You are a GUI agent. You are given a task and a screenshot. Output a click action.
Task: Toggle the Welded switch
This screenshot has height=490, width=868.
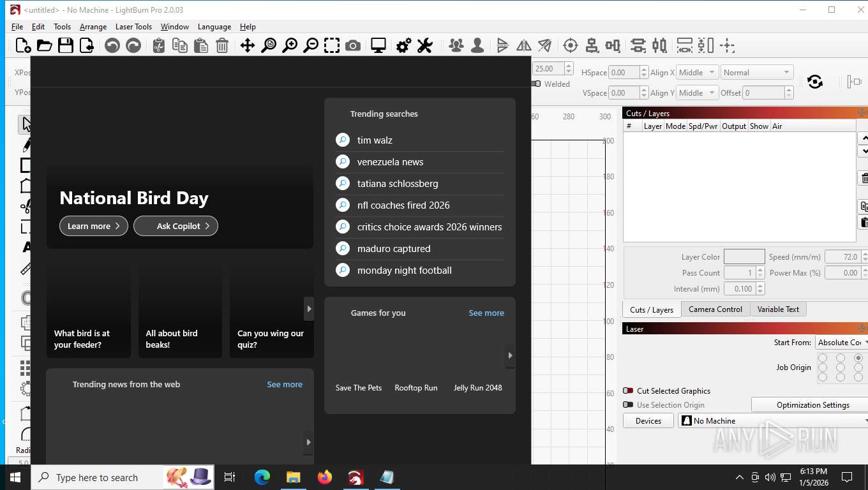[537, 84]
